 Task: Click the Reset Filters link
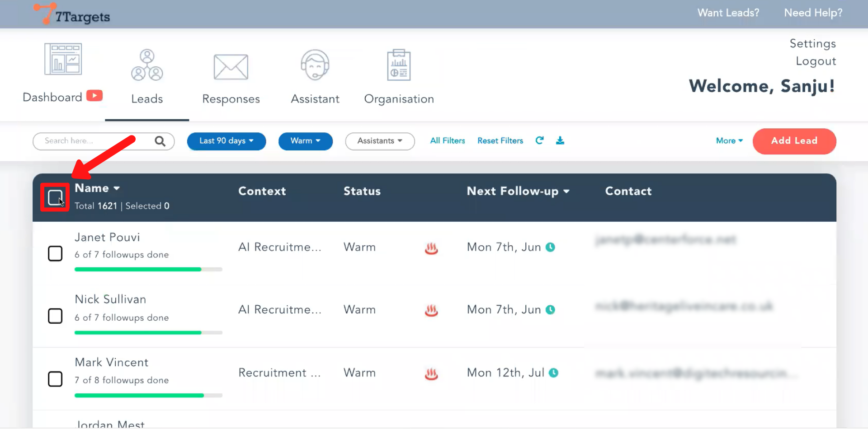[x=500, y=141]
